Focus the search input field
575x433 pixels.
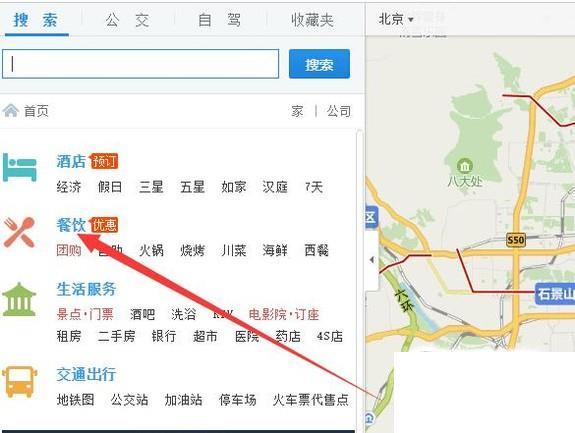coord(140,64)
